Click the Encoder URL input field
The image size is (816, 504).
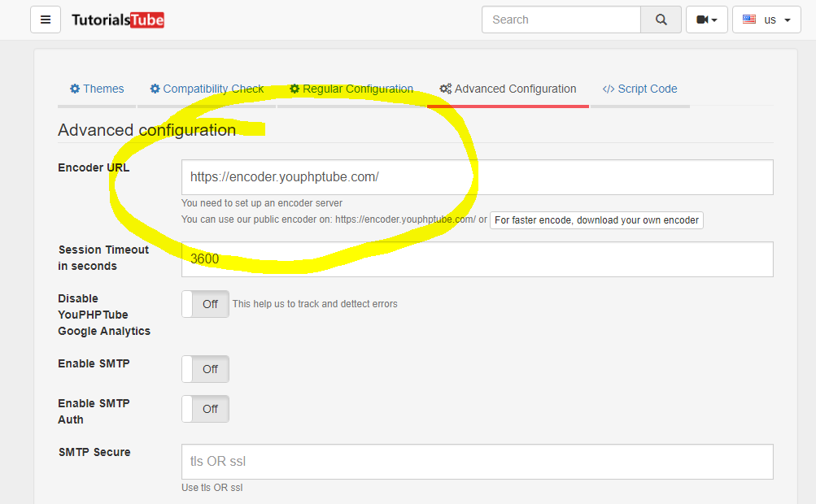pos(478,177)
